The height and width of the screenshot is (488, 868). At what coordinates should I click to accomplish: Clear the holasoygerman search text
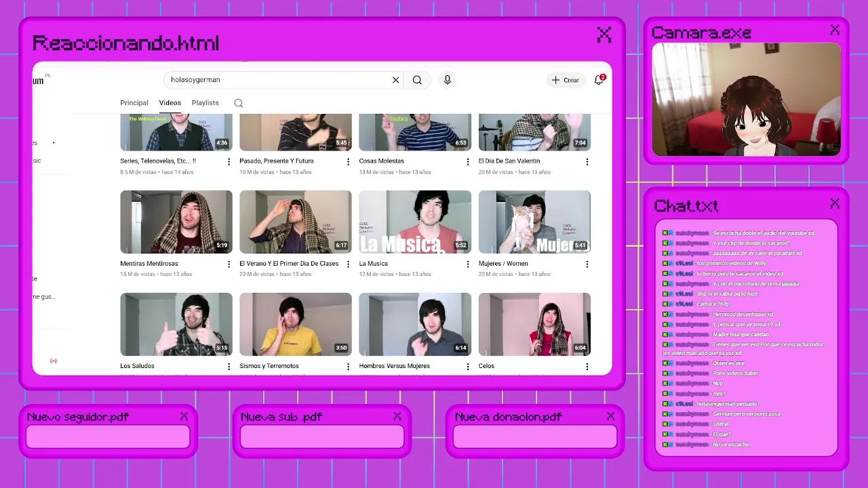pos(396,80)
